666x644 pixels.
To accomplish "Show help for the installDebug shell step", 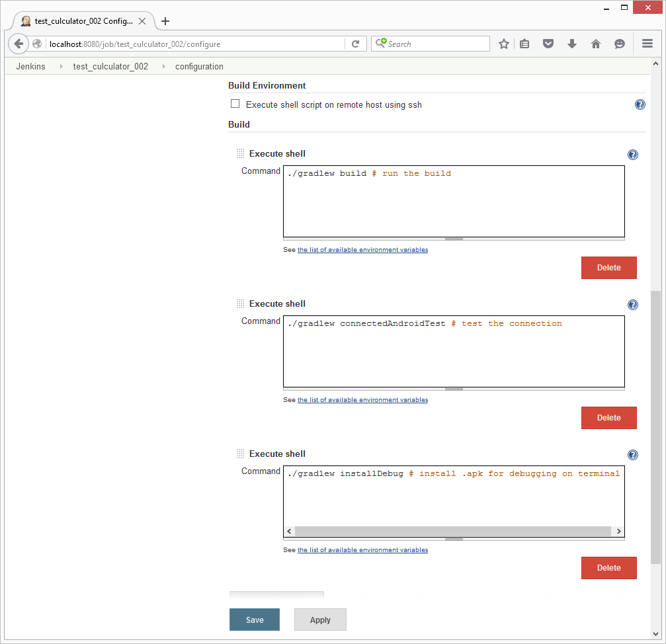I will pyautogui.click(x=632, y=455).
